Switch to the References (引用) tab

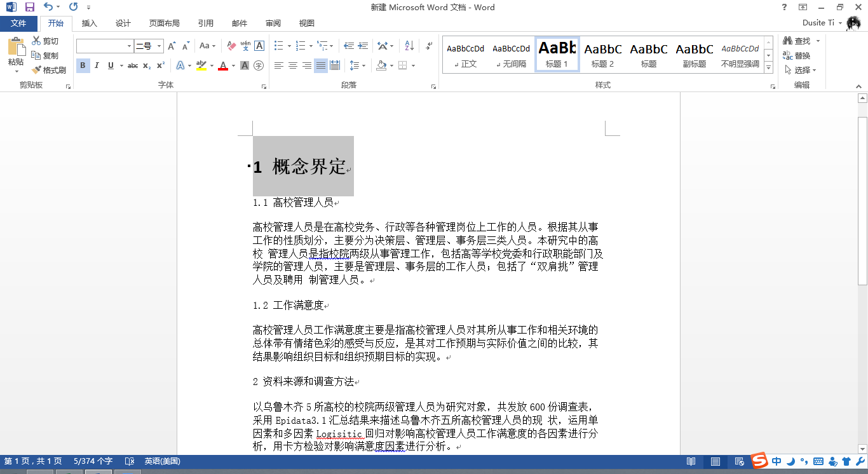pyautogui.click(x=206, y=24)
